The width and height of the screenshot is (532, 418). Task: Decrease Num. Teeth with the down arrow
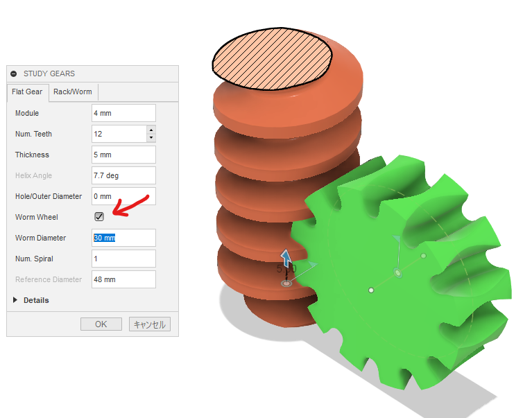click(151, 137)
